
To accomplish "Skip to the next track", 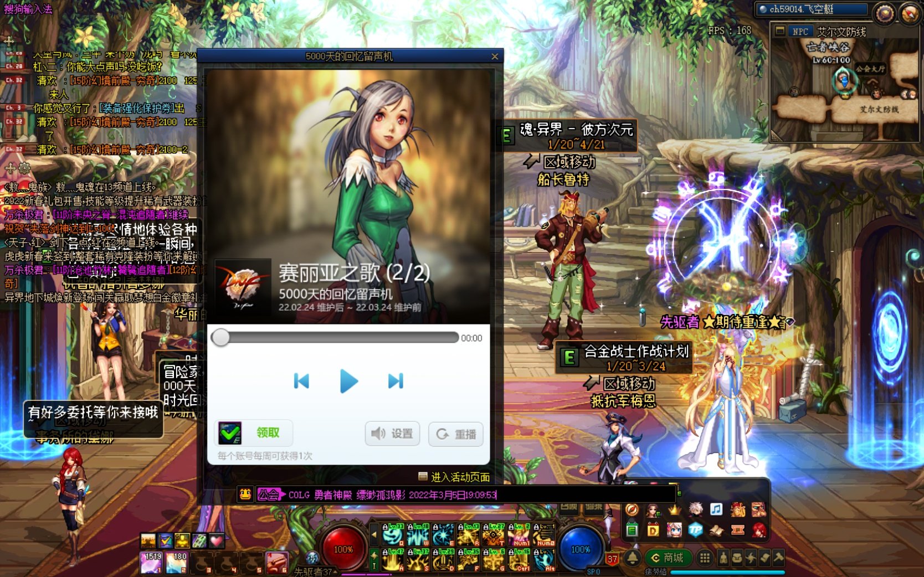I will point(396,381).
